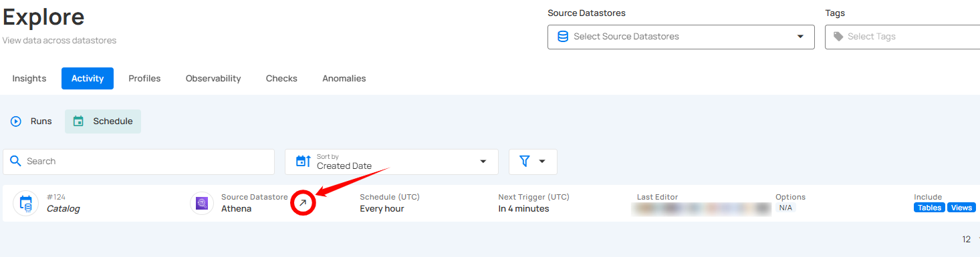This screenshot has width=980, height=257.
Task: Open the Sort by Created Date dropdown
Action: pos(392,162)
